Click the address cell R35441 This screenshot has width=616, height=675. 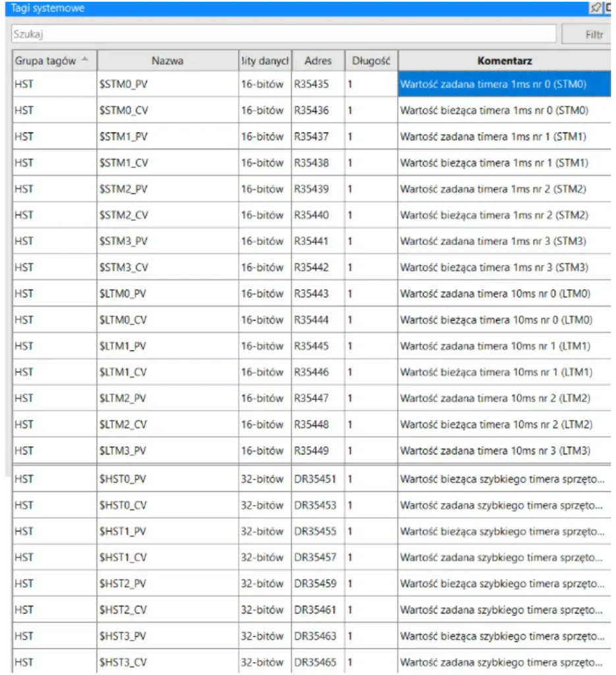(x=318, y=241)
